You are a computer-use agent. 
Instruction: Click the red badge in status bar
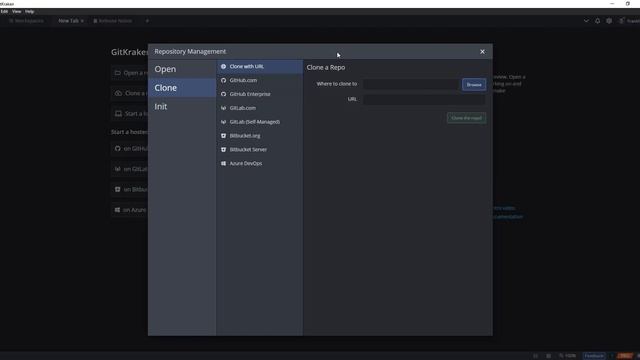[x=625, y=356]
